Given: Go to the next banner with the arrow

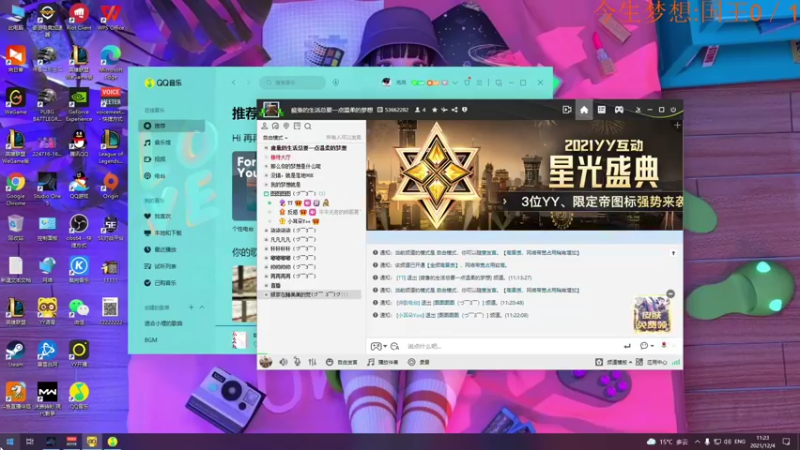Looking at the screenshot, I should pos(505,202).
